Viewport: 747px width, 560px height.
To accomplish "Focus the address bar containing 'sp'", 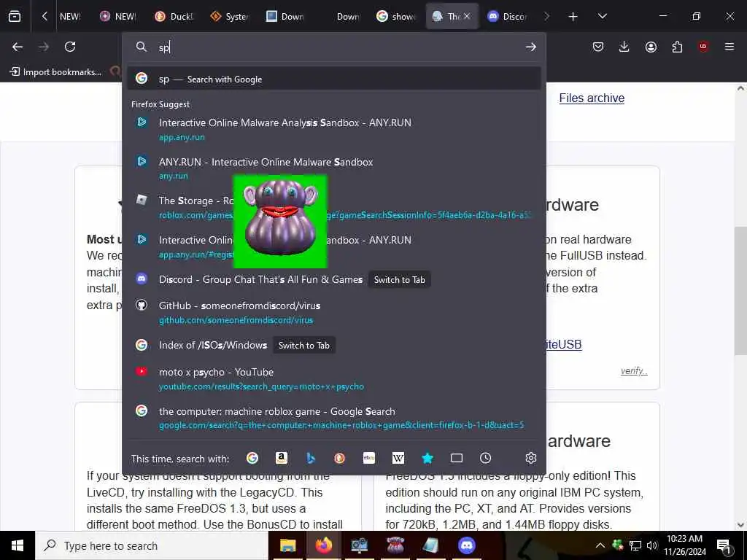I will [333, 47].
